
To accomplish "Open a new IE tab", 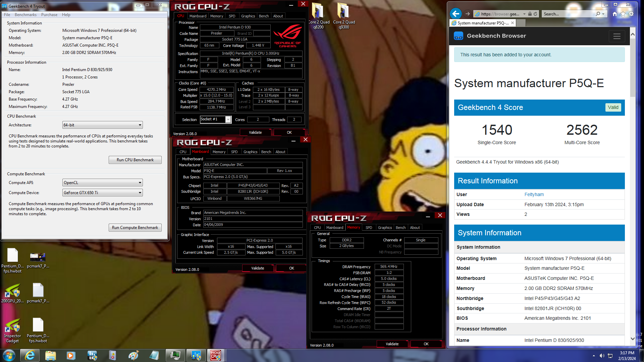I will click(521, 23).
